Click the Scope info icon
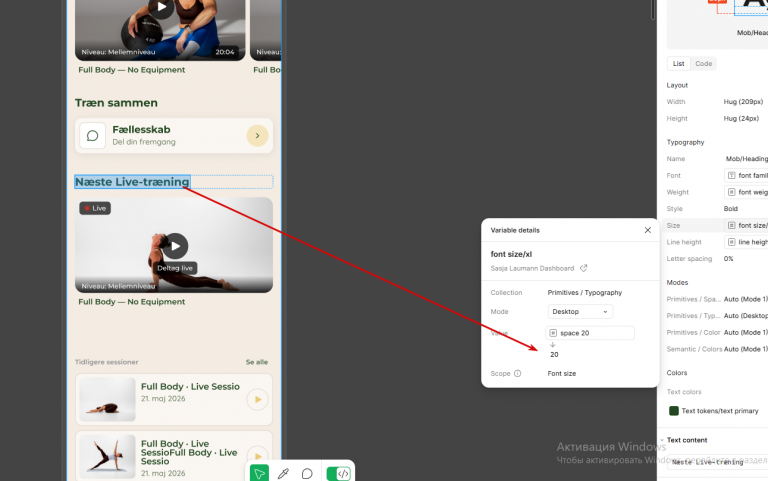The width and height of the screenshot is (768, 481). coord(517,373)
